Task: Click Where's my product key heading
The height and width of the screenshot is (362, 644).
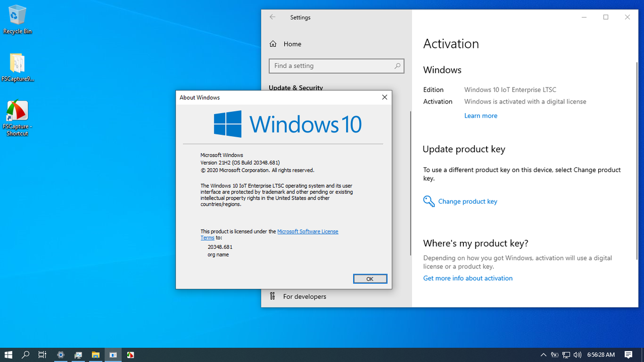Action: (475, 243)
